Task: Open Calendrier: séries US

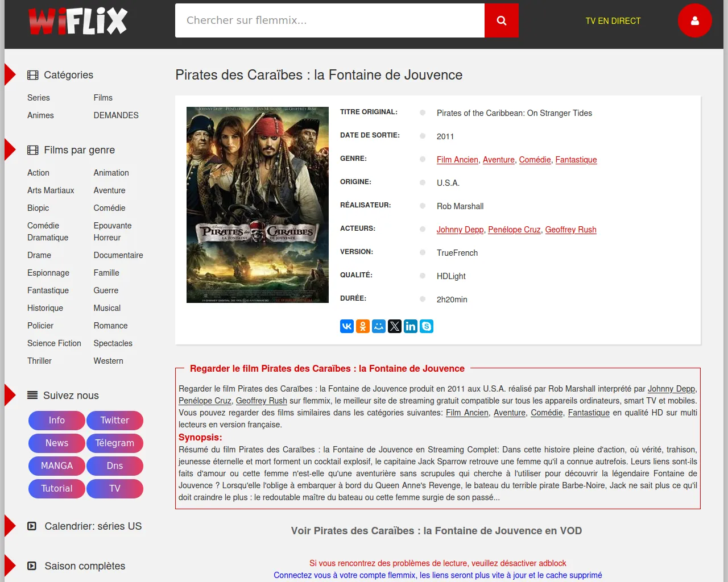Action: (x=93, y=526)
